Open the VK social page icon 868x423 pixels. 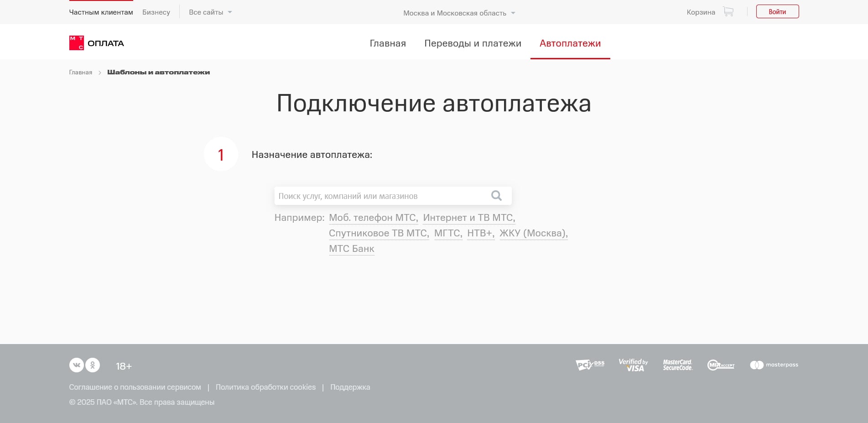point(77,365)
